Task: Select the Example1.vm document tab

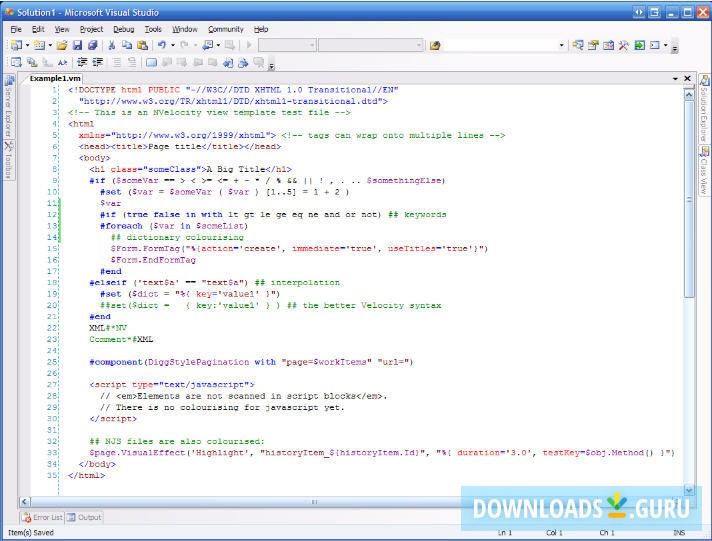Action: pos(54,78)
